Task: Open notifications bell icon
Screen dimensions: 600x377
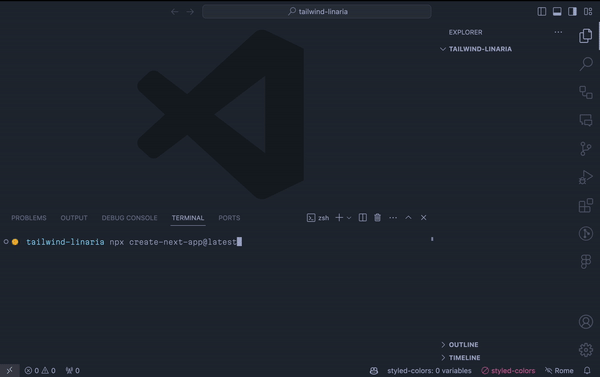Action: coord(587,370)
